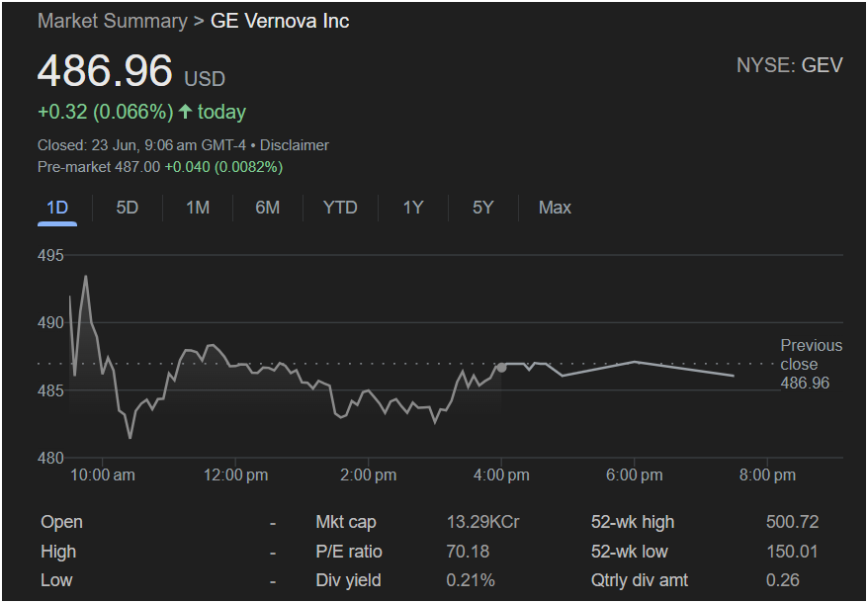Select the 1D time range tab
The image size is (868, 603).
tap(57, 208)
